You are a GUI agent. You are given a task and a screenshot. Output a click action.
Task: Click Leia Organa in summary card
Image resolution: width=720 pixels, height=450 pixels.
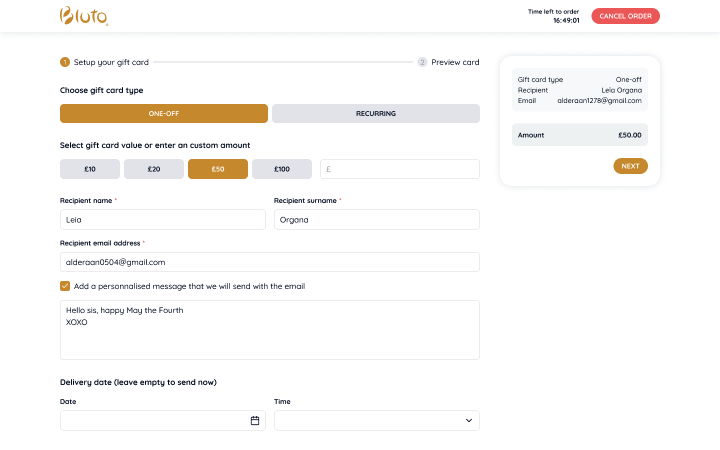click(x=622, y=90)
